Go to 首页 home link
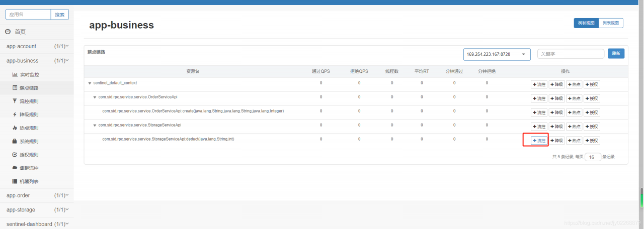The image size is (644, 229). 20,32
